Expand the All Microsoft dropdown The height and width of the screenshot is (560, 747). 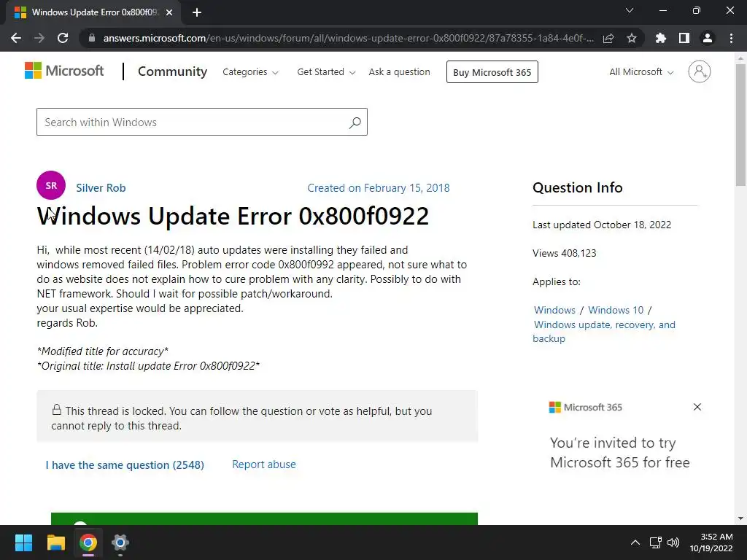point(641,72)
